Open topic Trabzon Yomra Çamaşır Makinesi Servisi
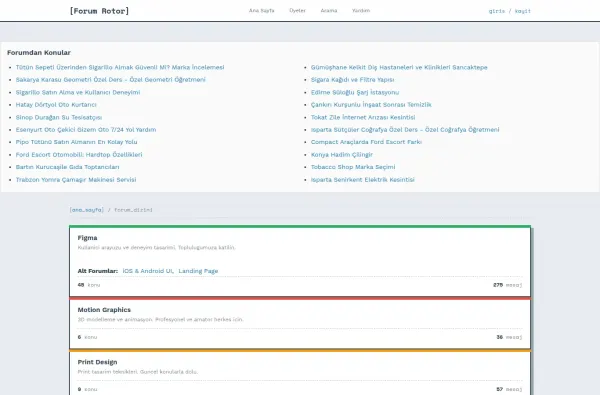This screenshot has height=395, width=600. tap(76, 180)
